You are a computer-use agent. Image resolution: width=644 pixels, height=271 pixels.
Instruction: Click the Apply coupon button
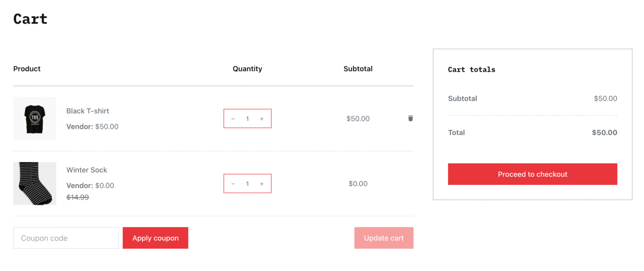coord(155,238)
